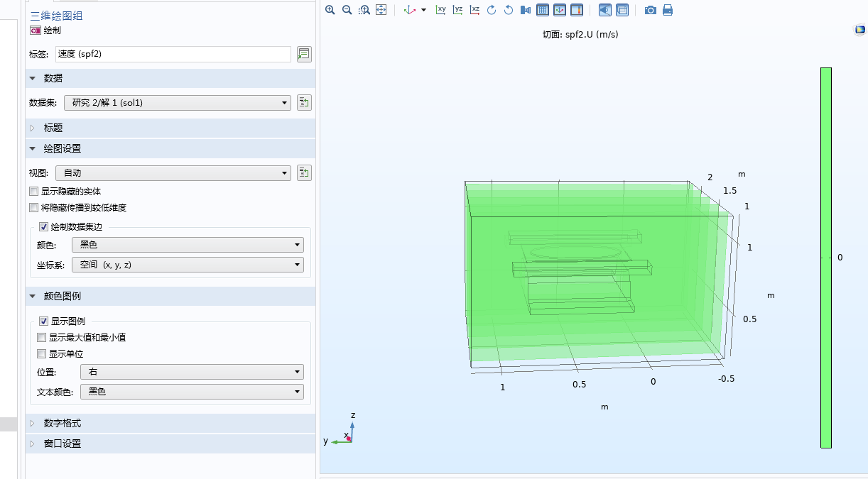The height and width of the screenshot is (479, 868).
Task: Click the green color legend bar
Action: pyautogui.click(x=825, y=258)
